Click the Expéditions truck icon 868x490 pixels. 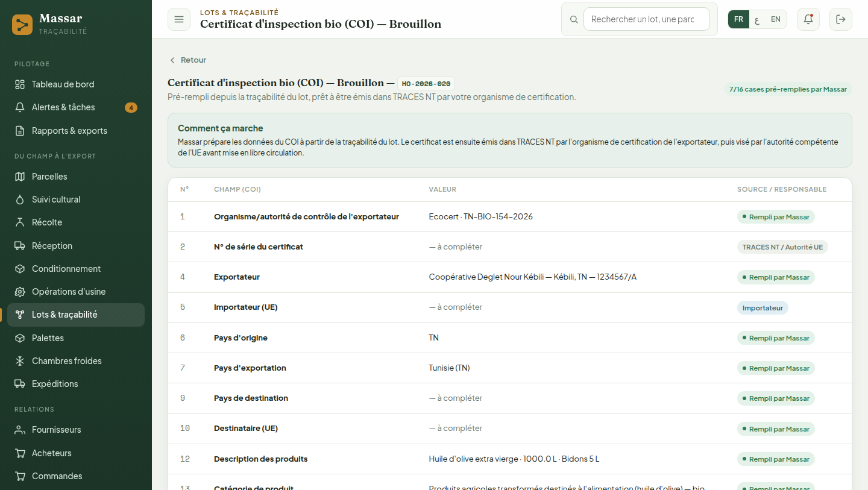pos(20,384)
